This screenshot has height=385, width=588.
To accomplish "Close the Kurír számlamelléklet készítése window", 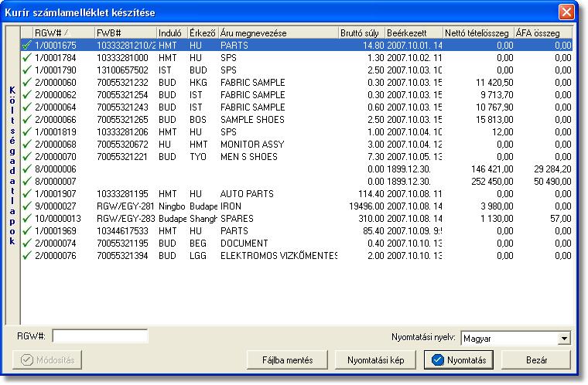I will click(566, 12).
